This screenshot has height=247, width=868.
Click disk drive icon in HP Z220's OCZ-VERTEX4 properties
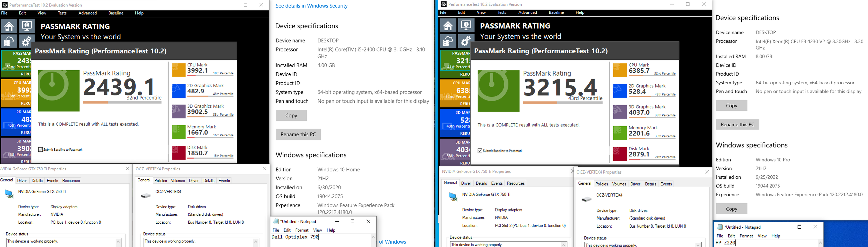587,199
